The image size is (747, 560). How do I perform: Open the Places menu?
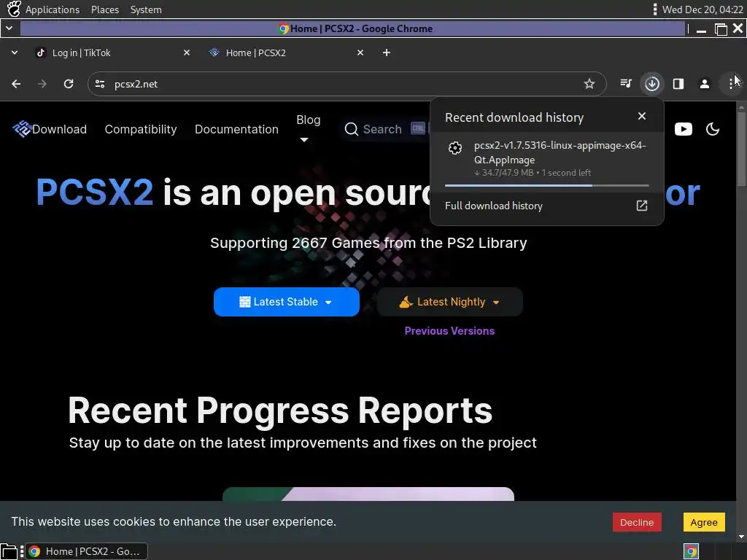pyautogui.click(x=105, y=9)
